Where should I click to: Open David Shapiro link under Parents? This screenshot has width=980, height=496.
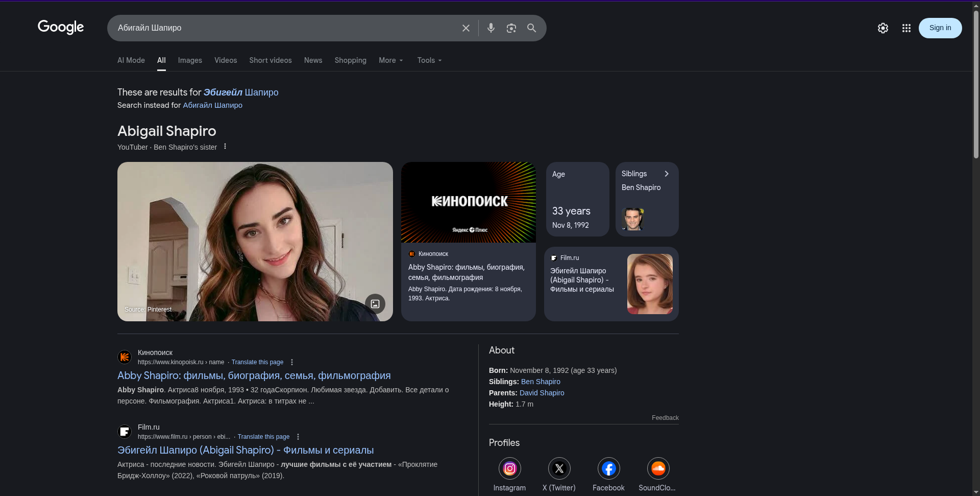542,393
